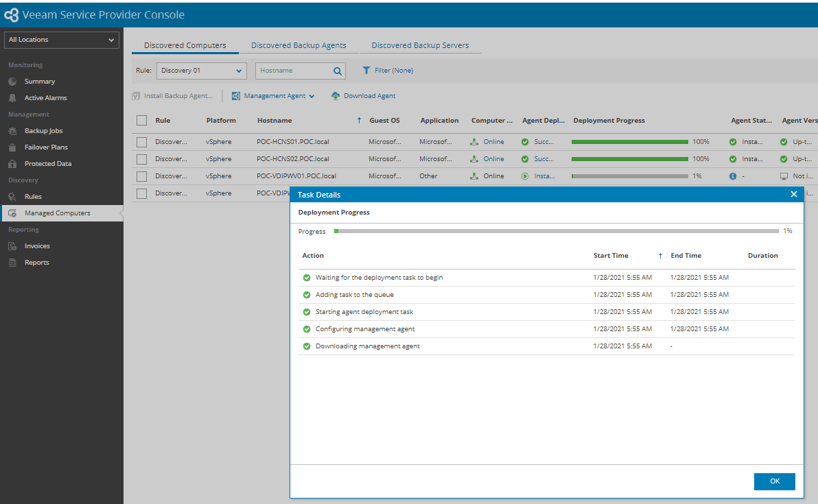This screenshot has height=504, width=818.
Task: Click the Install Backup Agent icon
Action: pos(136,96)
